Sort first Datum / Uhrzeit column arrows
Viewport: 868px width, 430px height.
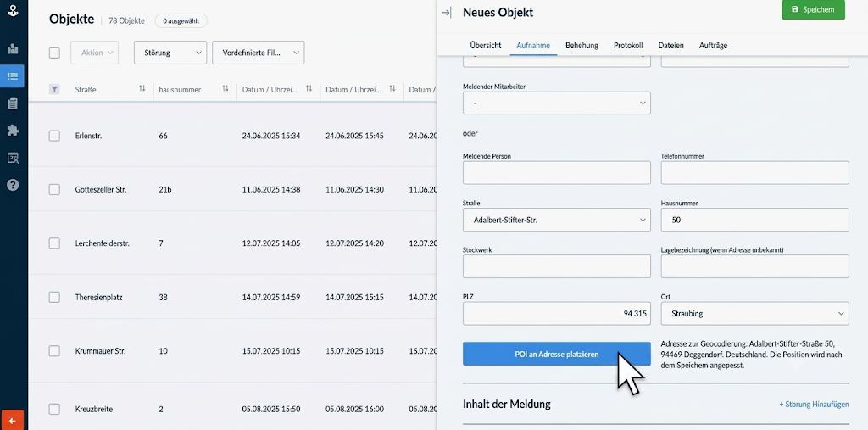pos(309,89)
